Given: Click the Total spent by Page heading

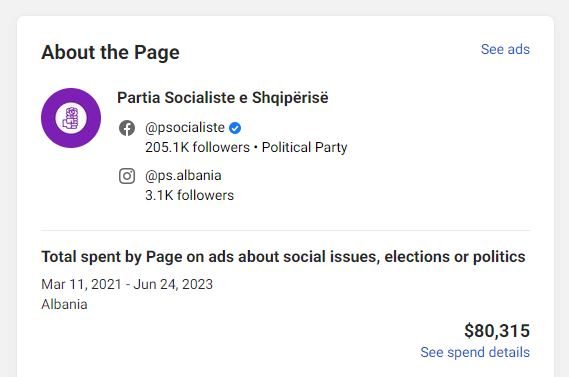Looking at the screenshot, I should [283, 257].
